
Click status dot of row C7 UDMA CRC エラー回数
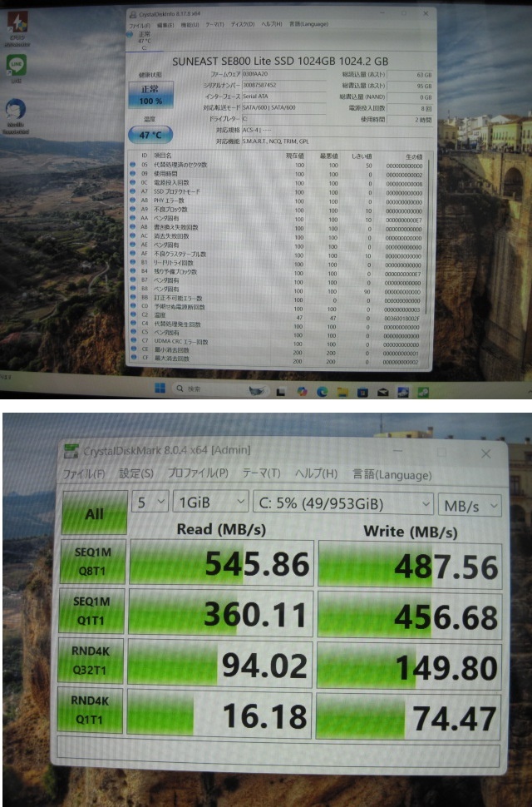pyautogui.click(x=133, y=341)
